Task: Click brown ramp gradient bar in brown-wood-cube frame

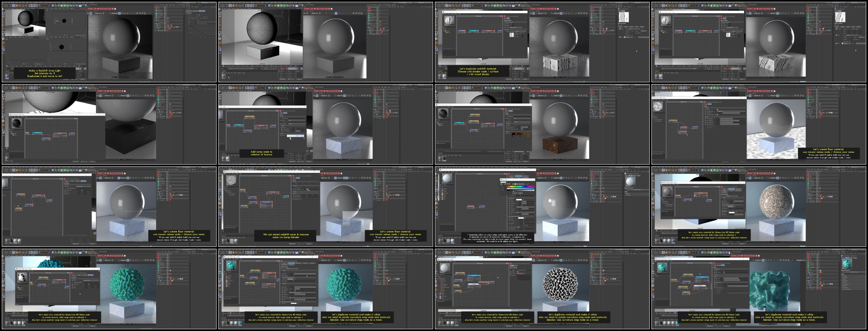Action: (x=521, y=134)
